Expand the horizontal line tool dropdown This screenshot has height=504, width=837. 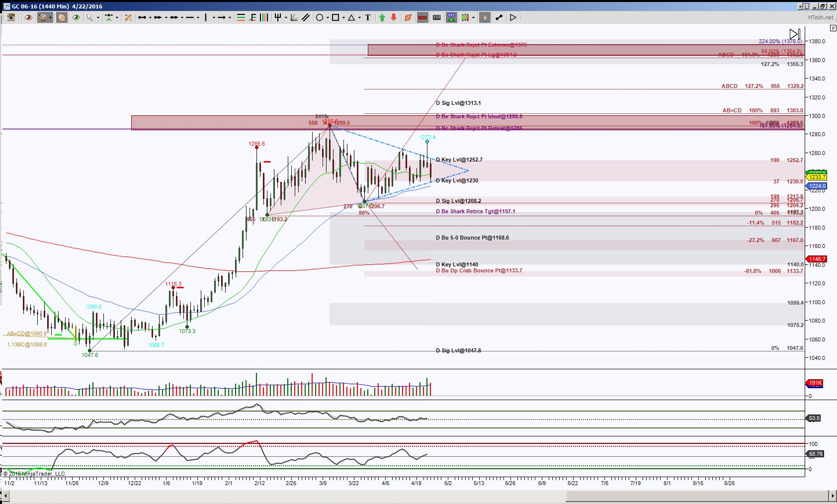[198, 17]
